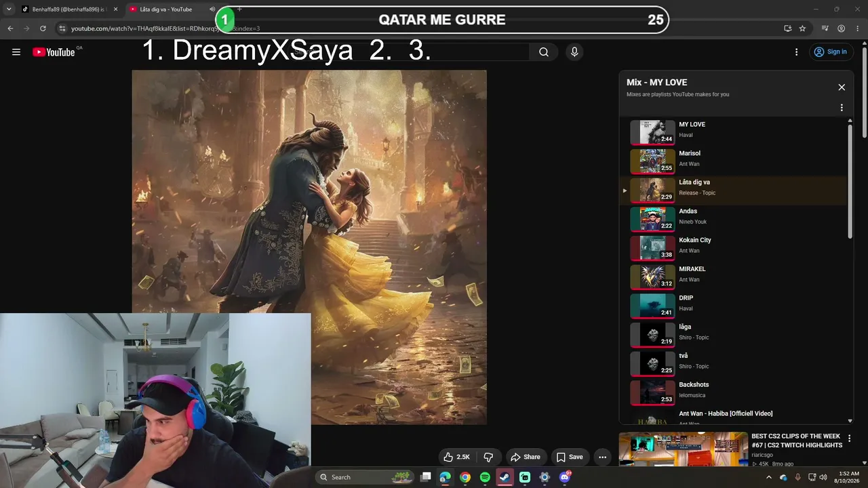The width and height of the screenshot is (868, 488).
Task: Select the Låta dig va playlist thumbnail
Action: point(652,190)
